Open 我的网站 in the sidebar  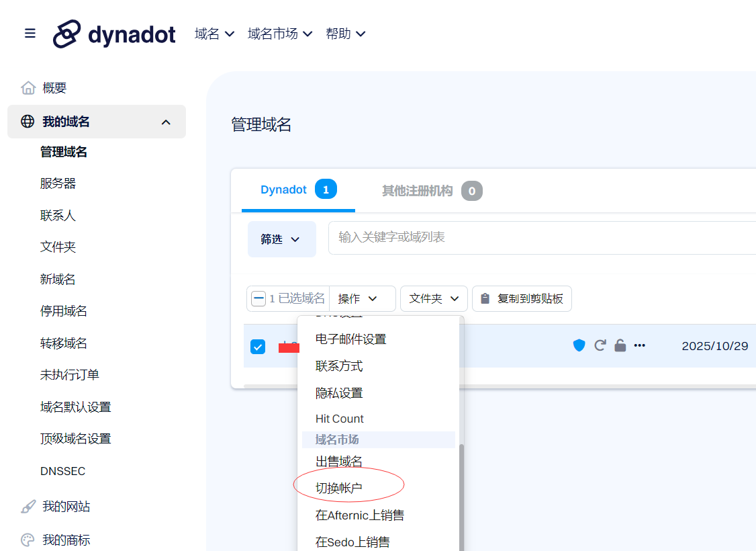[x=66, y=506]
